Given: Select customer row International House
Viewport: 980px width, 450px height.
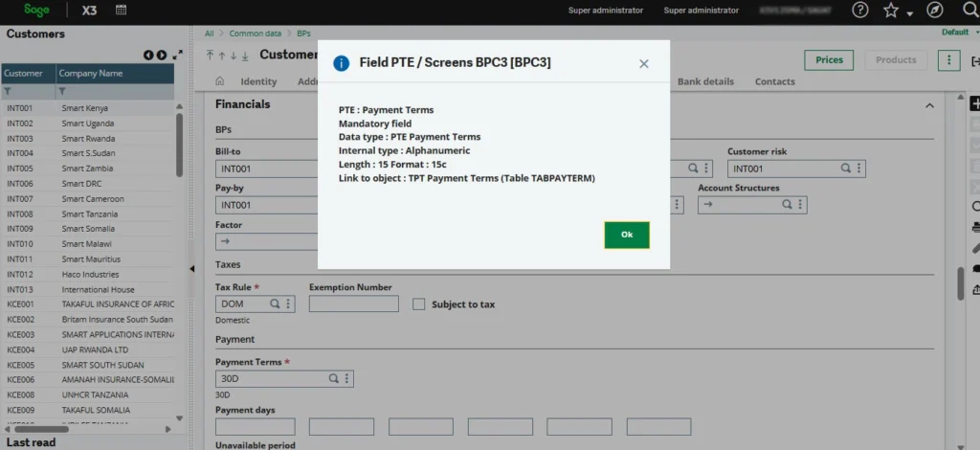Looking at the screenshot, I should (87, 289).
